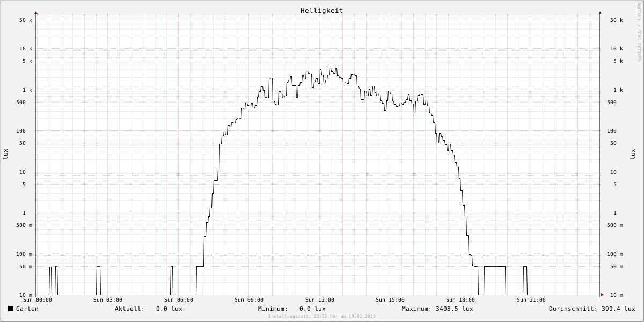
Task: Click the red arrow ending the time axis
Action: (602, 295)
